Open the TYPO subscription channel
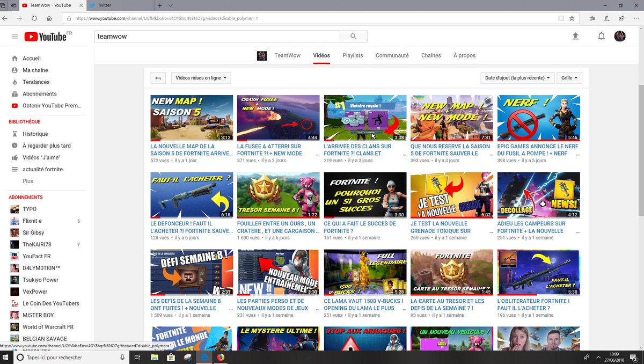Image resolution: width=644 pixels, height=364 pixels. pyautogui.click(x=30, y=209)
